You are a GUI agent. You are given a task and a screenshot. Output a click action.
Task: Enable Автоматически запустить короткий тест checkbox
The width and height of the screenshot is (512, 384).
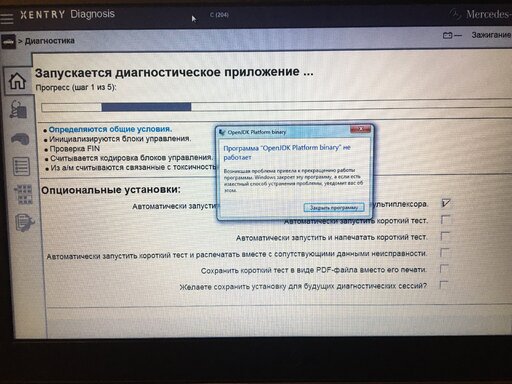coord(445,220)
